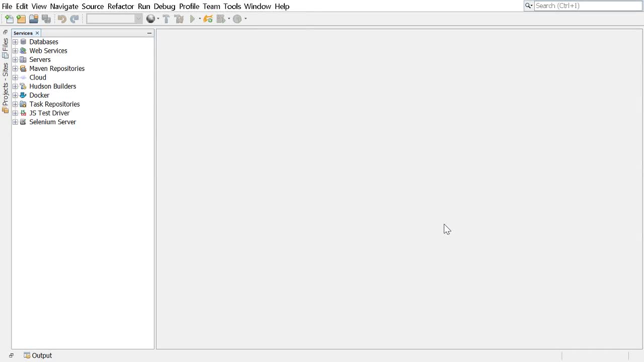
Task: Close the Services tab
Action: pyautogui.click(x=37, y=33)
